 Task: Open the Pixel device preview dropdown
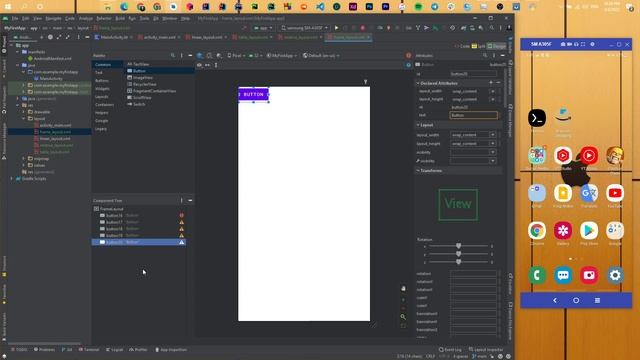click(x=237, y=56)
